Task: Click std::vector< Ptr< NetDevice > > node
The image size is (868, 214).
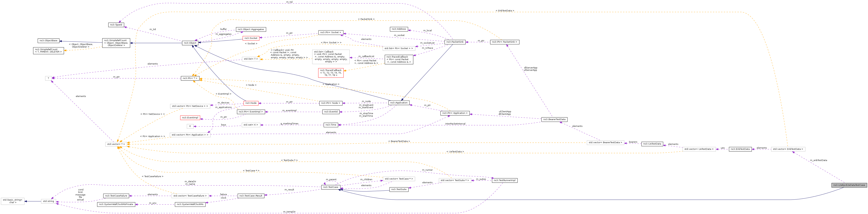Action: [190, 106]
